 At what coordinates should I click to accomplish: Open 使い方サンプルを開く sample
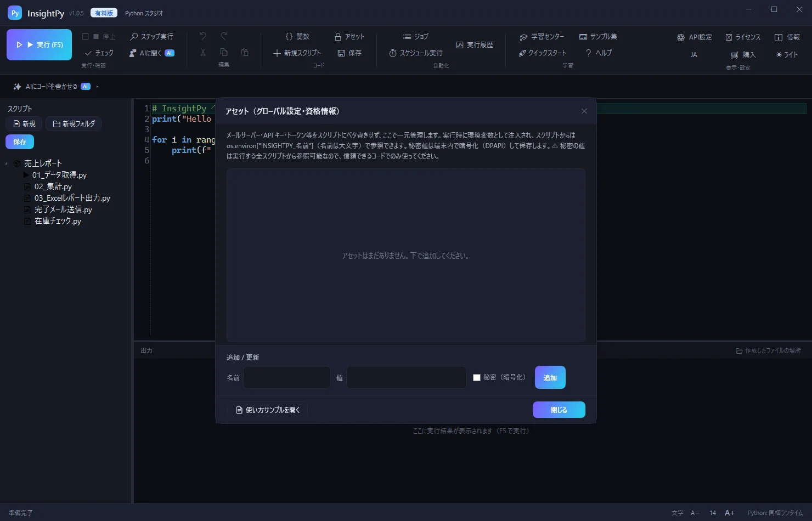click(267, 410)
